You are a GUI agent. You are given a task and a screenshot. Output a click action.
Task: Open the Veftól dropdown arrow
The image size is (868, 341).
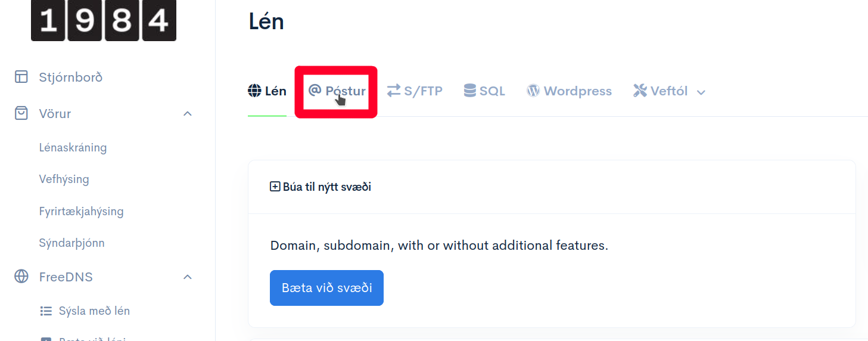[x=701, y=92]
